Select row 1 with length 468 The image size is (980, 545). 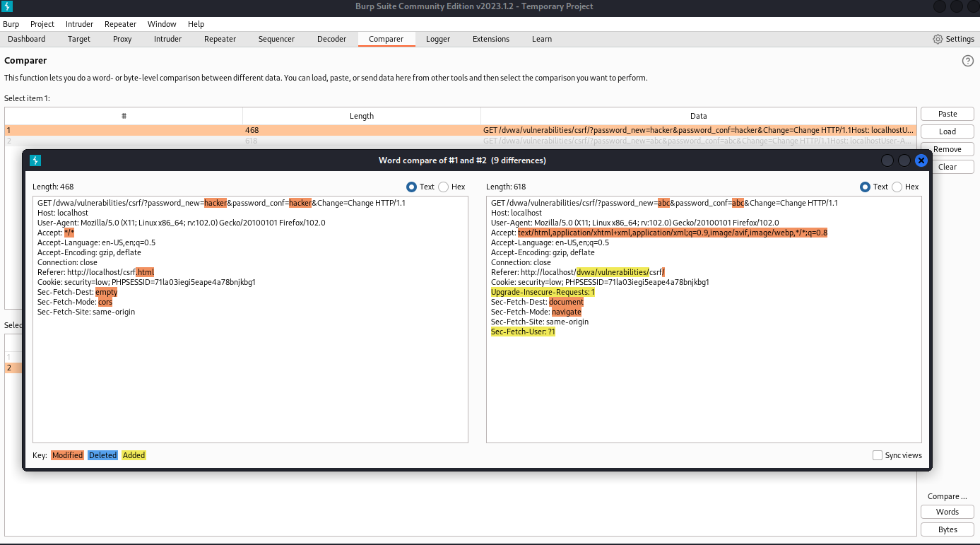[460, 130]
